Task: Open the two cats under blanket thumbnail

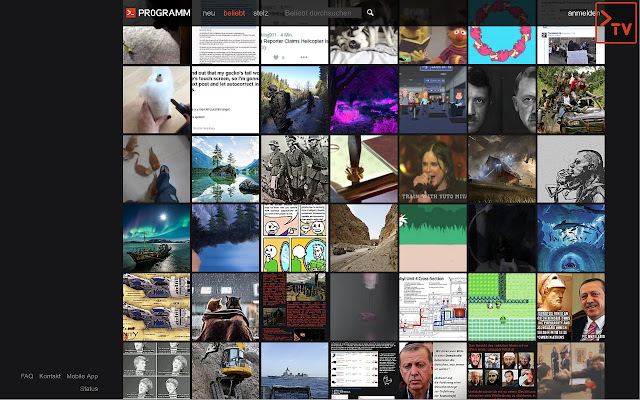Action: click(225, 307)
